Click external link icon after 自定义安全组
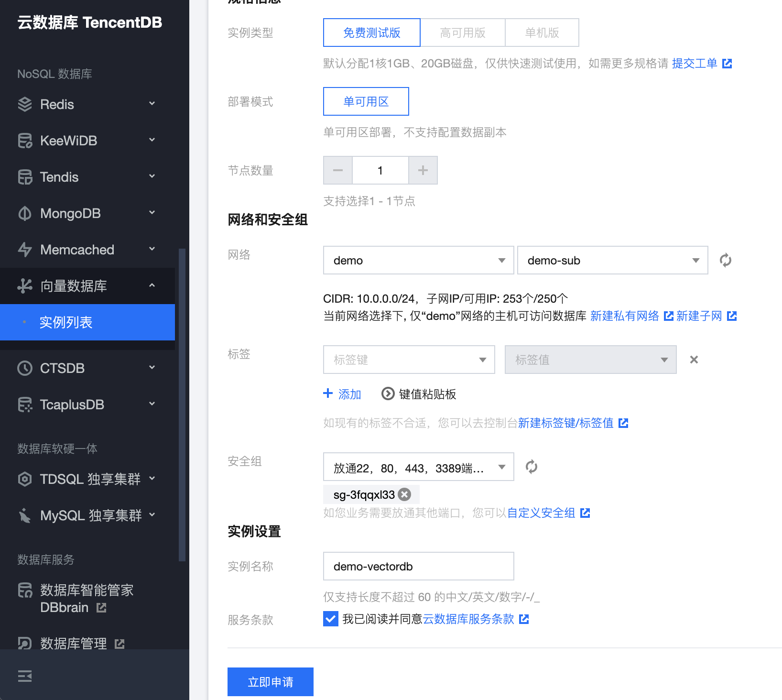782x700 pixels. click(x=585, y=513)
